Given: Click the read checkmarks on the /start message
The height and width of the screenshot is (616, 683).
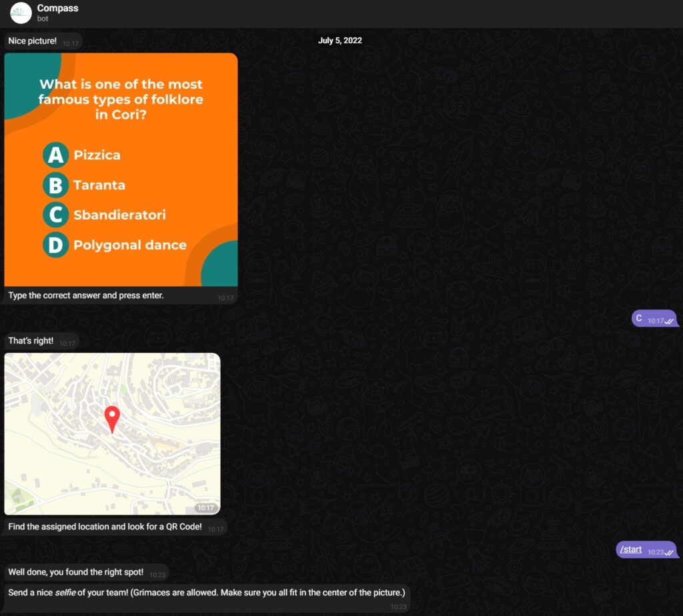Looking at the screenshot, I should pyautogui.click(x=668, y=553).
